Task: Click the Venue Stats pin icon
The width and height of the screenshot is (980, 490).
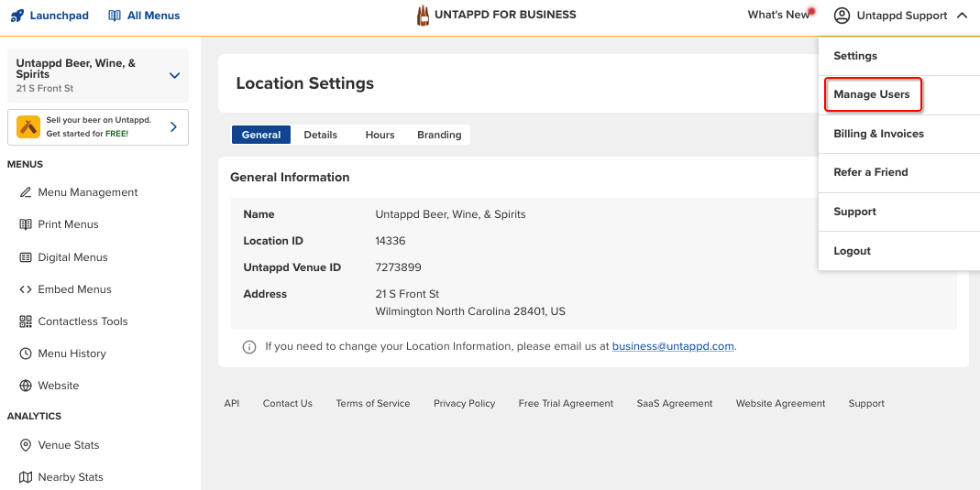Action: (x=26, y=445)
